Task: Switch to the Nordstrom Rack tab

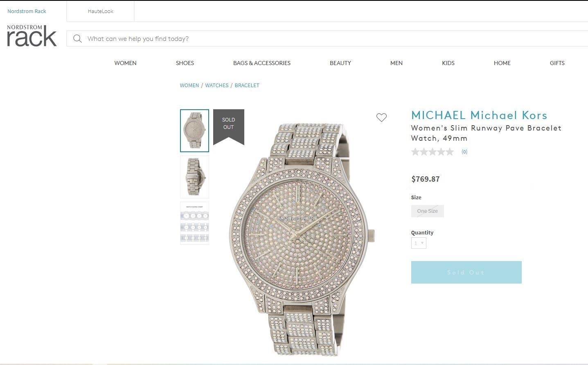Action: 27,11
